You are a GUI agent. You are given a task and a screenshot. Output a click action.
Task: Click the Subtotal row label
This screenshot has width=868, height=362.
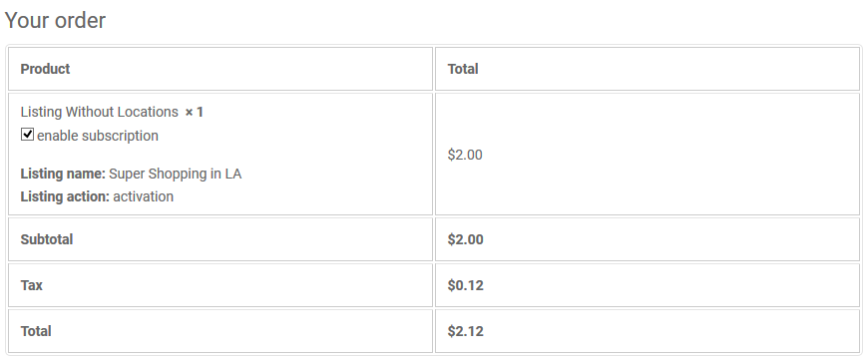tap(47, 239)
